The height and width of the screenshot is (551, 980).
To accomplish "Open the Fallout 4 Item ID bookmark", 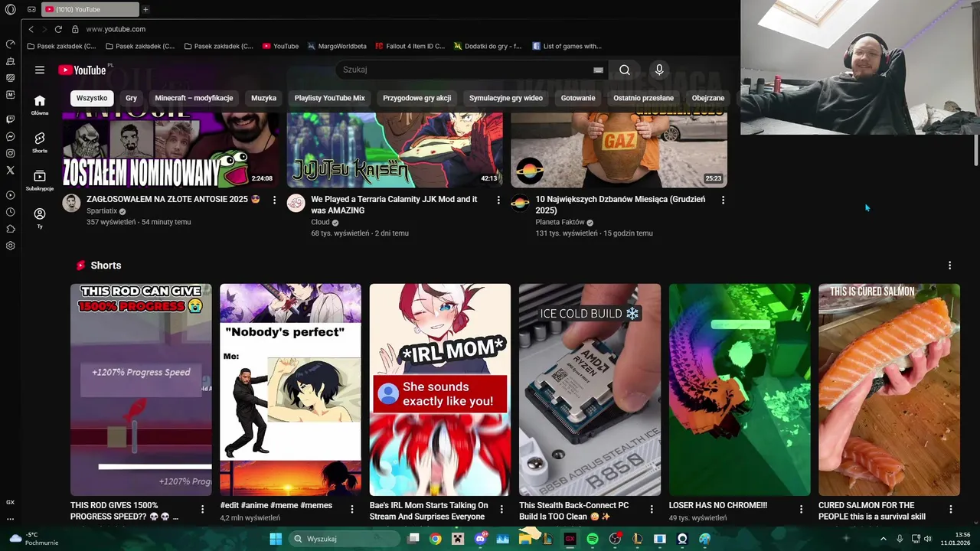I will click(x=410, y=46).
